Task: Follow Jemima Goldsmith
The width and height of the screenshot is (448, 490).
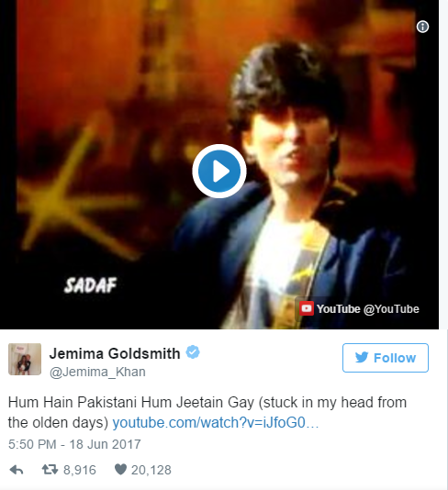Action: click(386, 358)
